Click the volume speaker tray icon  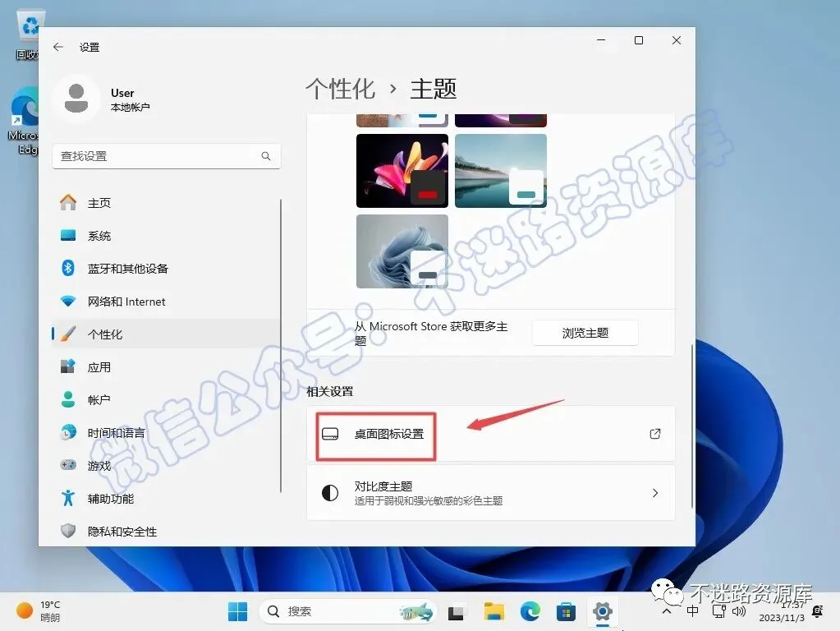pos(739,611)
